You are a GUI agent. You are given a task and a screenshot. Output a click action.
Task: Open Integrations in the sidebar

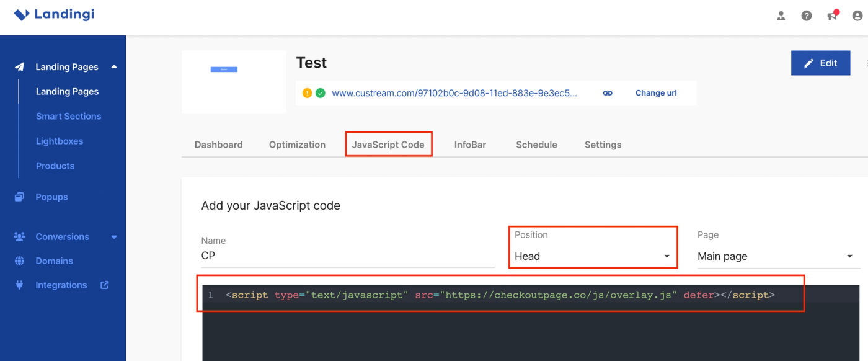61,285
